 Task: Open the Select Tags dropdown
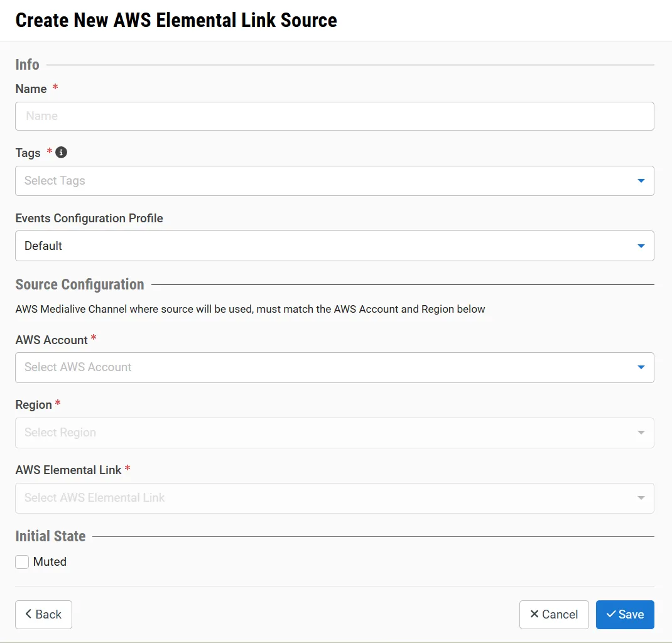(334, 181)
